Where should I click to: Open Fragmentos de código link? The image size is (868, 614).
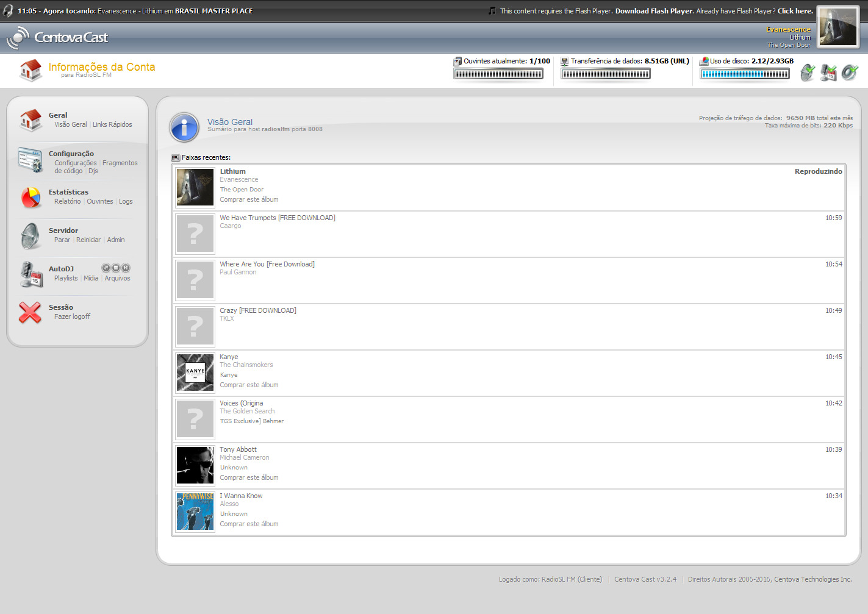pyautogui.click(x=96, y=166)
